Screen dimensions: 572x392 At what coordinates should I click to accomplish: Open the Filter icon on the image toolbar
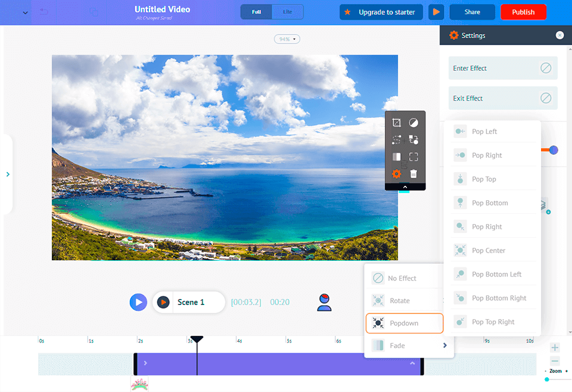[415, 122]
